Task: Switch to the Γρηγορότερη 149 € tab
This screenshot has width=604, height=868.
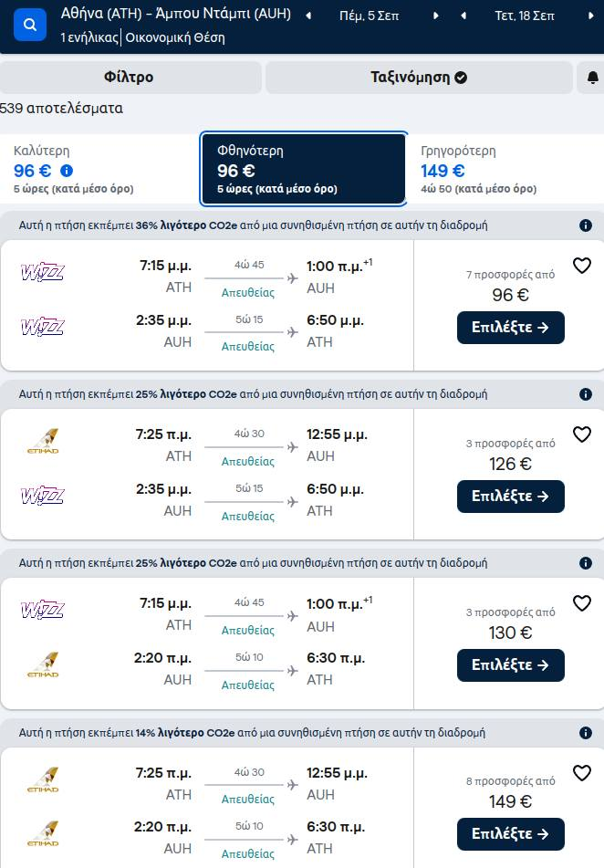Action: [505, 170]
